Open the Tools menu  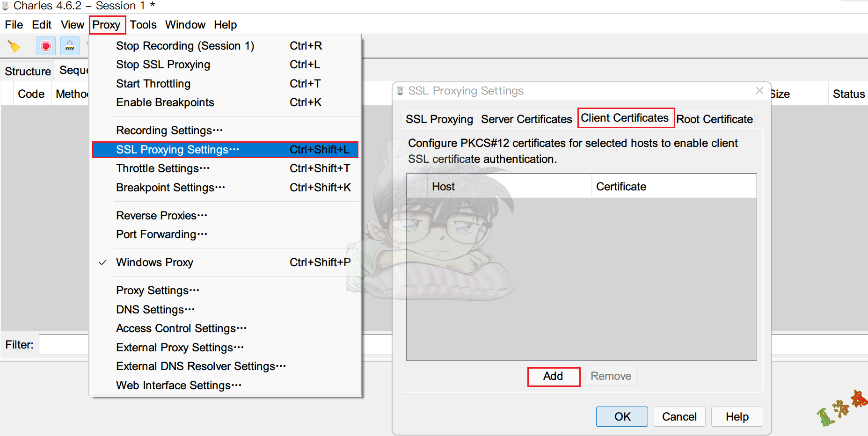pos(143,25)
